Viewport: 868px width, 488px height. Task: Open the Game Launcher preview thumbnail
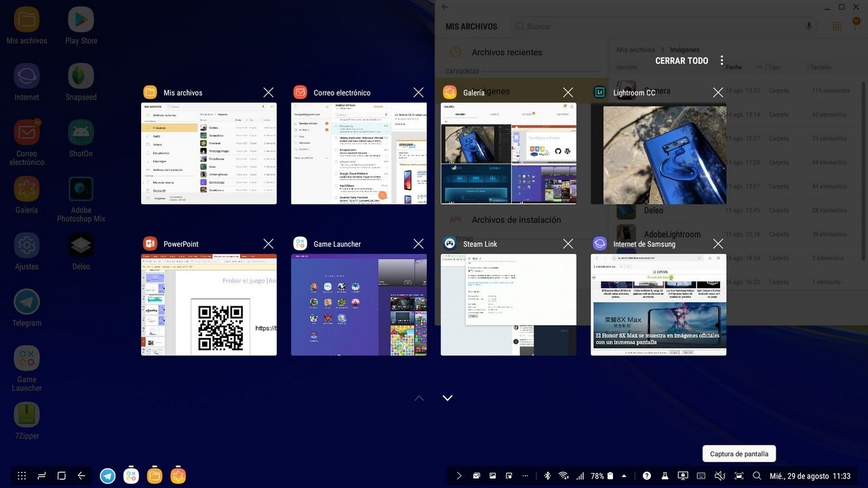359,304
